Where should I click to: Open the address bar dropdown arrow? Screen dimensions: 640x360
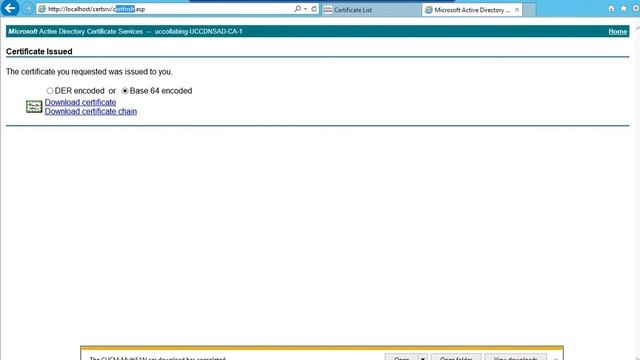click(306, 9)
